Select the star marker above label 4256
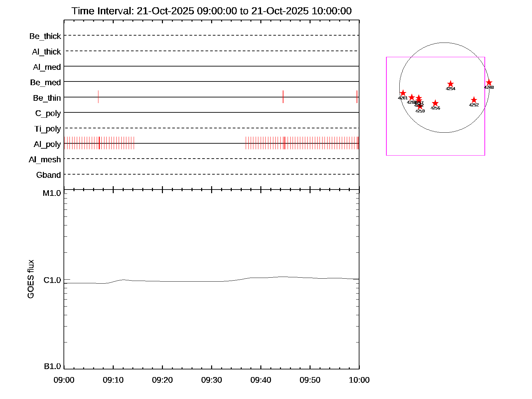Viewport: 532px width, 399px height. (435, 103)
